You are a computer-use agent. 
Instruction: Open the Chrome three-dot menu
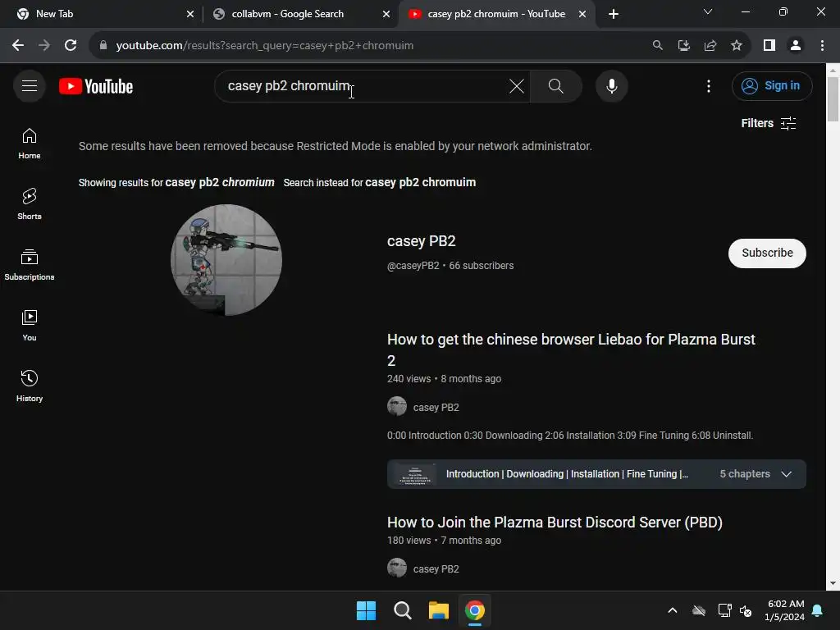822,46
